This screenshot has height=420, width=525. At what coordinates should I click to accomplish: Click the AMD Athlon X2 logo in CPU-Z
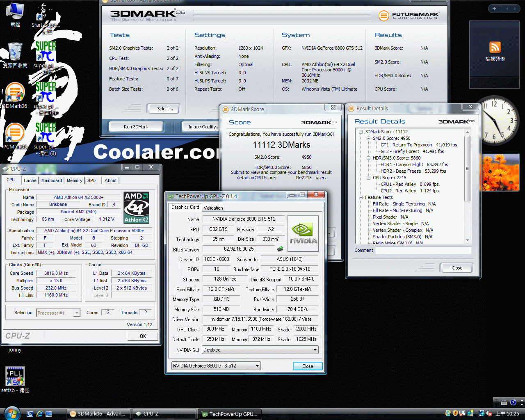point(137,208)
